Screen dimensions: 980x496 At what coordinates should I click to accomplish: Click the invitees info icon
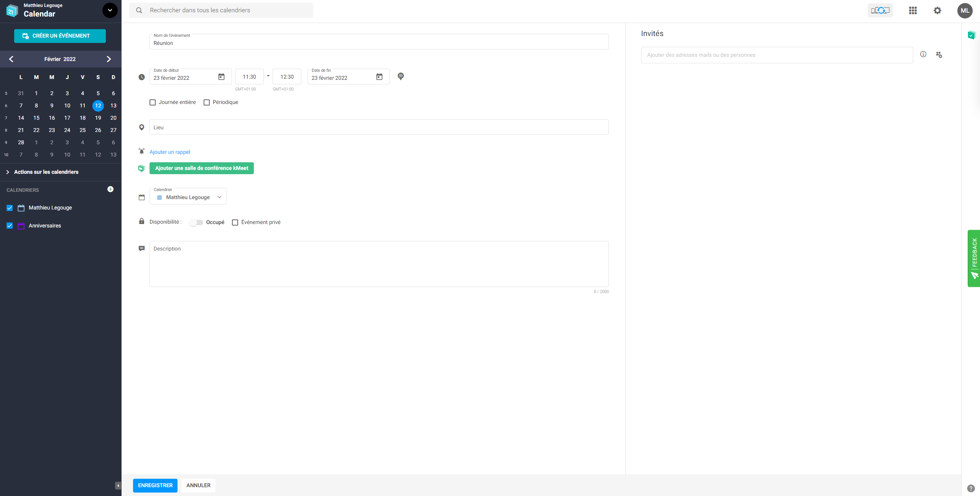click(923, 54)
